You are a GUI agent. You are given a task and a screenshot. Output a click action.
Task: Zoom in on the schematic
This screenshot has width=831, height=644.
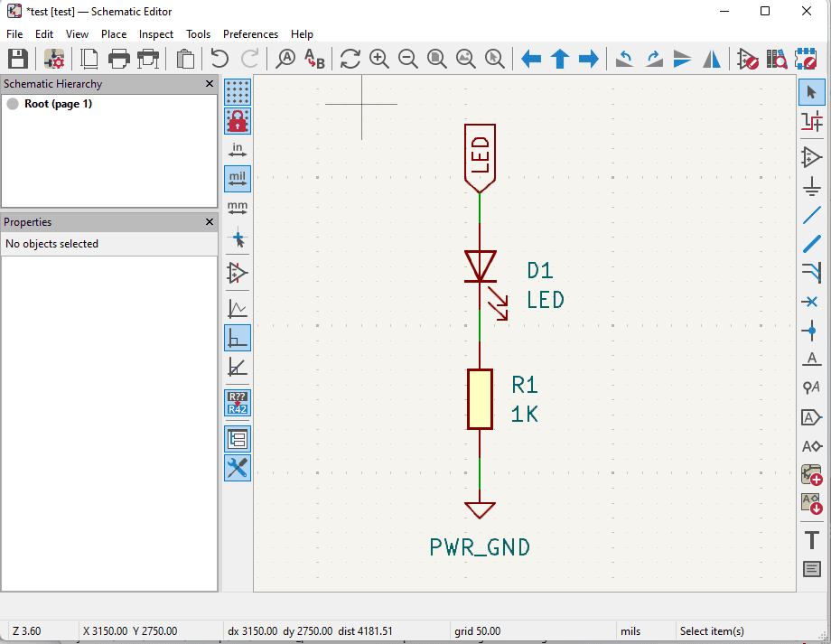(x=379, y=59)
